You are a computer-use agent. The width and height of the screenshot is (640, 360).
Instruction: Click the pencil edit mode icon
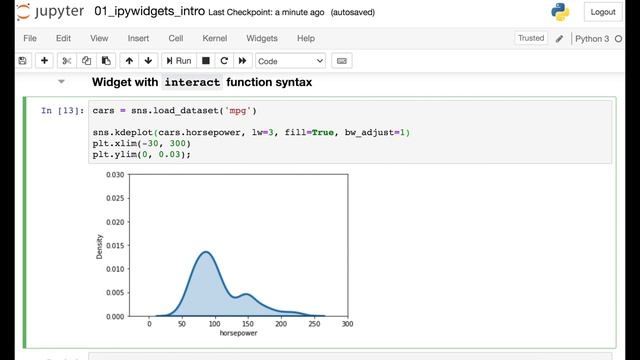tap(559, 39)
